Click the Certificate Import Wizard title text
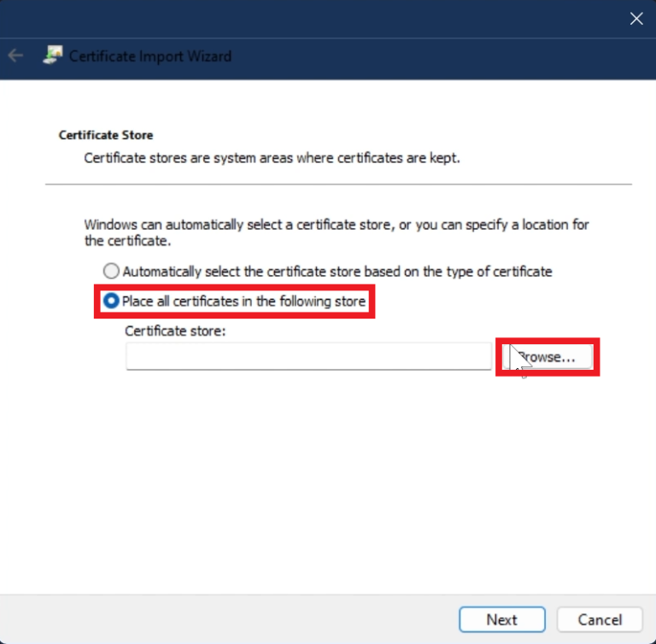The height and width of the screenshot is (644, 656). 150,56
